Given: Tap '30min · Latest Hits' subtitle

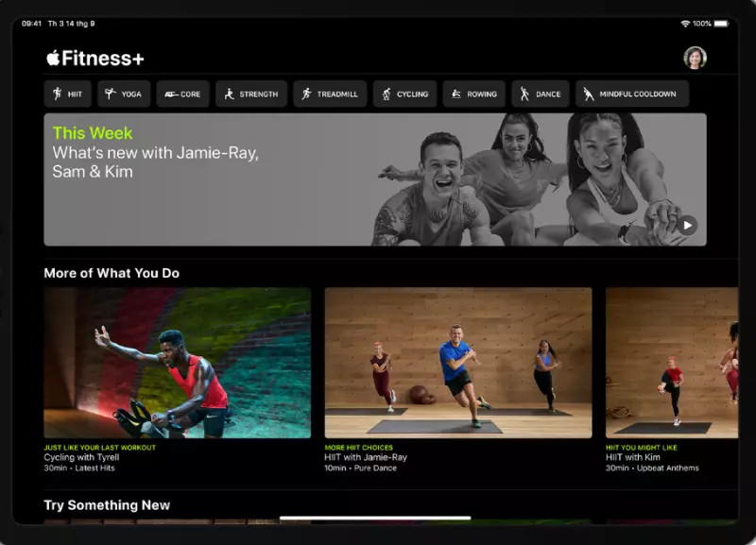Looking at the screenshot, I should tap(79, 468).
